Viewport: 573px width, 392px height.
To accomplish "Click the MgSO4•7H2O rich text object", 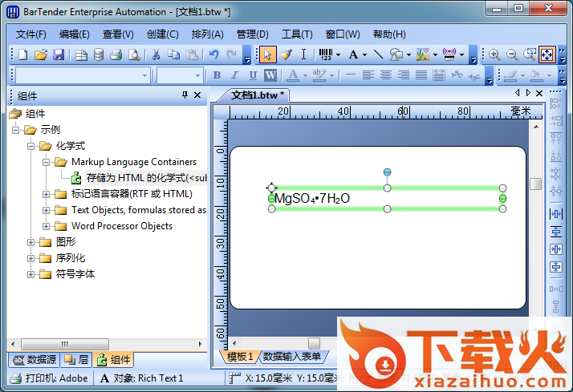I will coord(311,199).
